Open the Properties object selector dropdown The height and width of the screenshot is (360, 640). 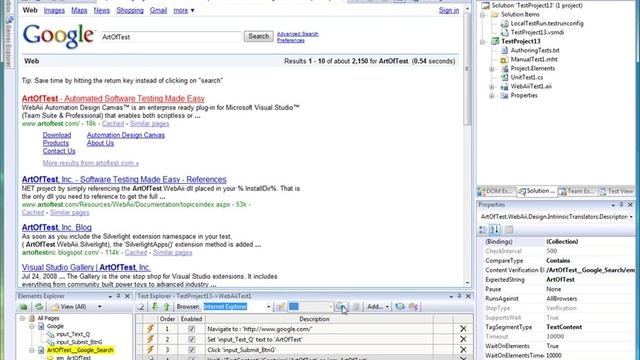click(631, 217)
